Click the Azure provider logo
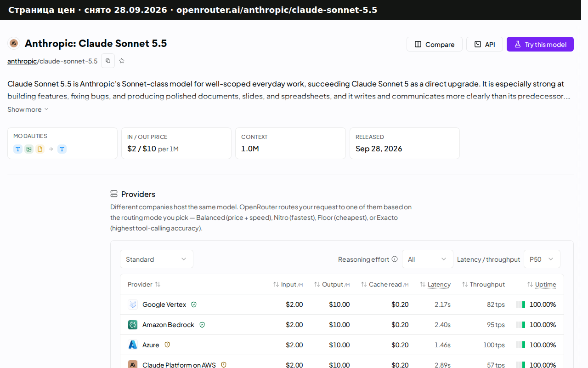 click(x=133, y=345)
